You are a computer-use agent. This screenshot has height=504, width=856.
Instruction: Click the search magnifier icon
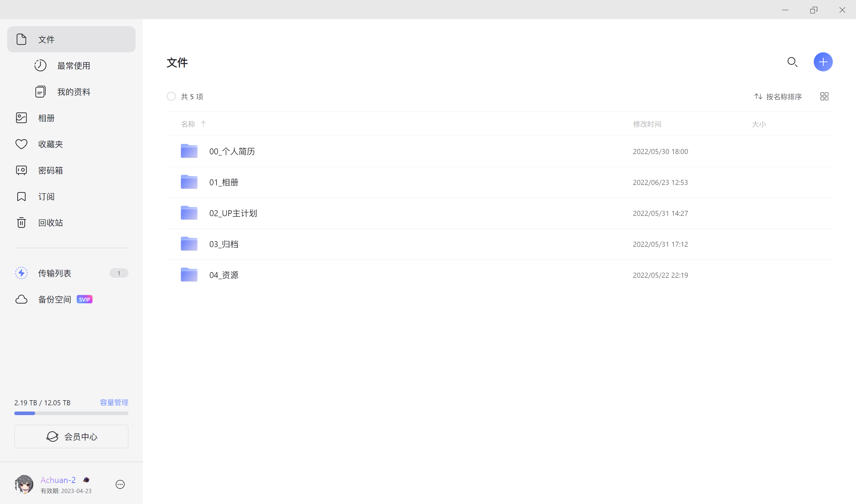[x=792, y=62]
